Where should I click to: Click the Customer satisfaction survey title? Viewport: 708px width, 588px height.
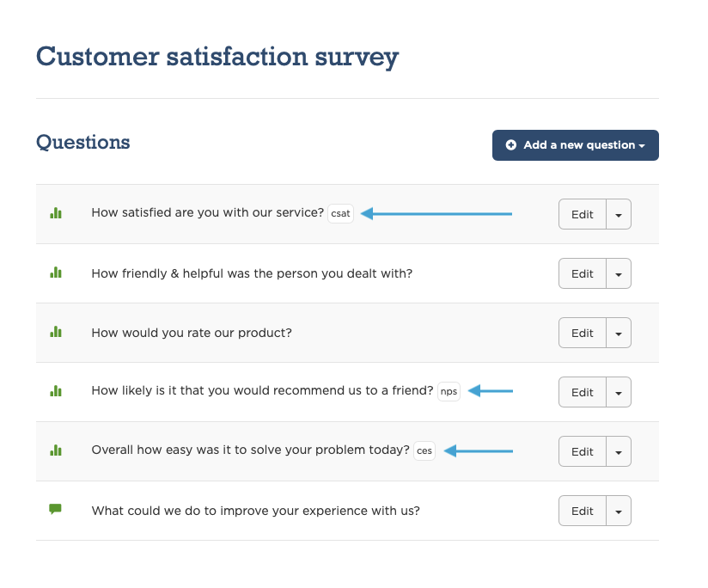pos(217,57)
